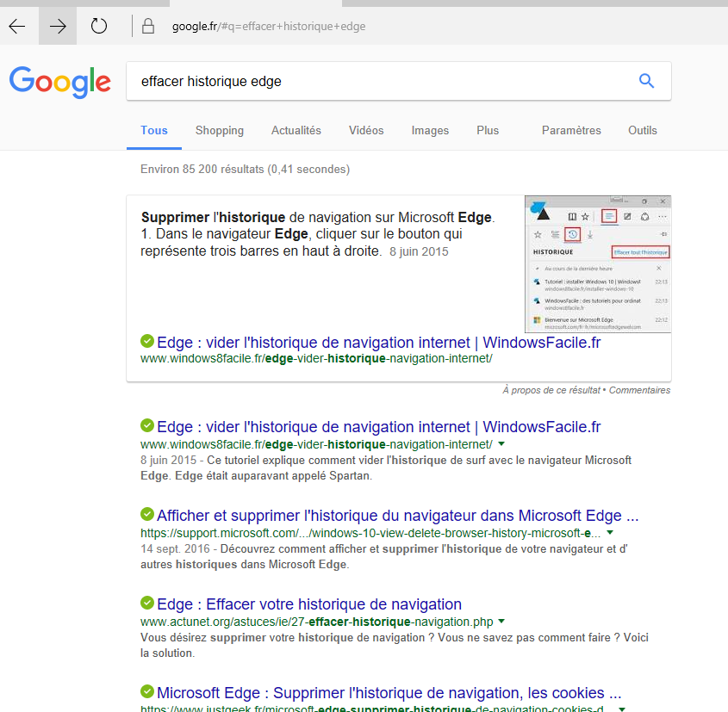Reload the page with the refresh icon
The width and height of the screenshot is (728, 712).
click(98, 26)
